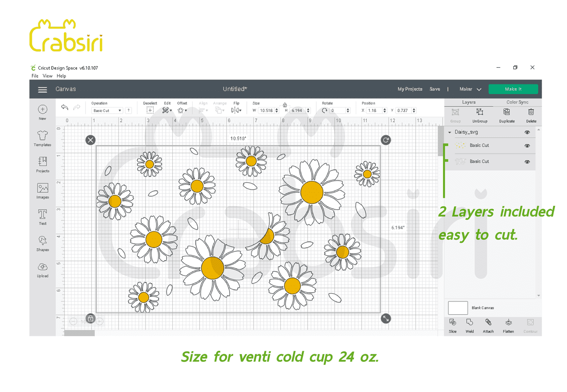Toggle visibility of second Basic Cut layer
The image size is (567, 392).
click(527, 162)
